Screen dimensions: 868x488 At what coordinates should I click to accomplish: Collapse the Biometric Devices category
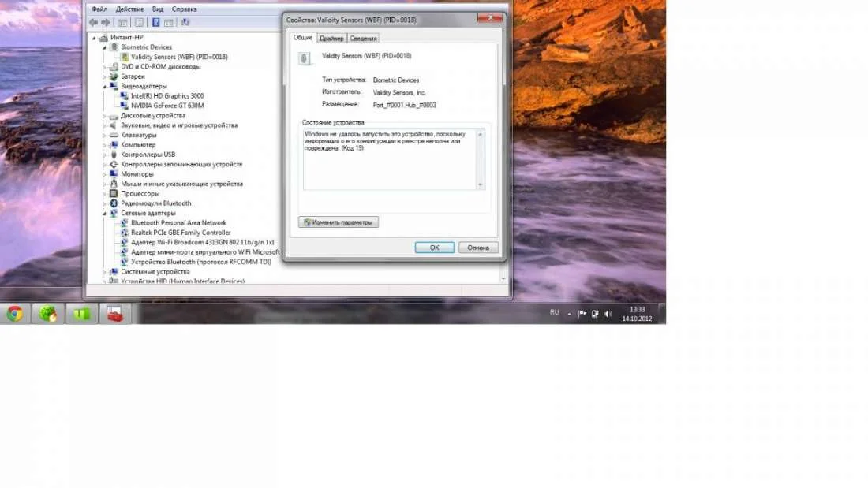(x=104, y=47)
